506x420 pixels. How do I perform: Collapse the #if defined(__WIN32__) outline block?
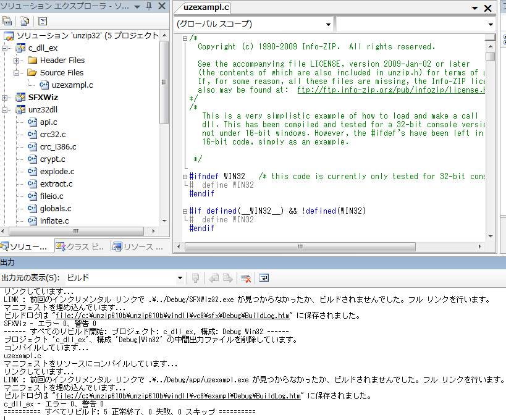coord(185,212)
